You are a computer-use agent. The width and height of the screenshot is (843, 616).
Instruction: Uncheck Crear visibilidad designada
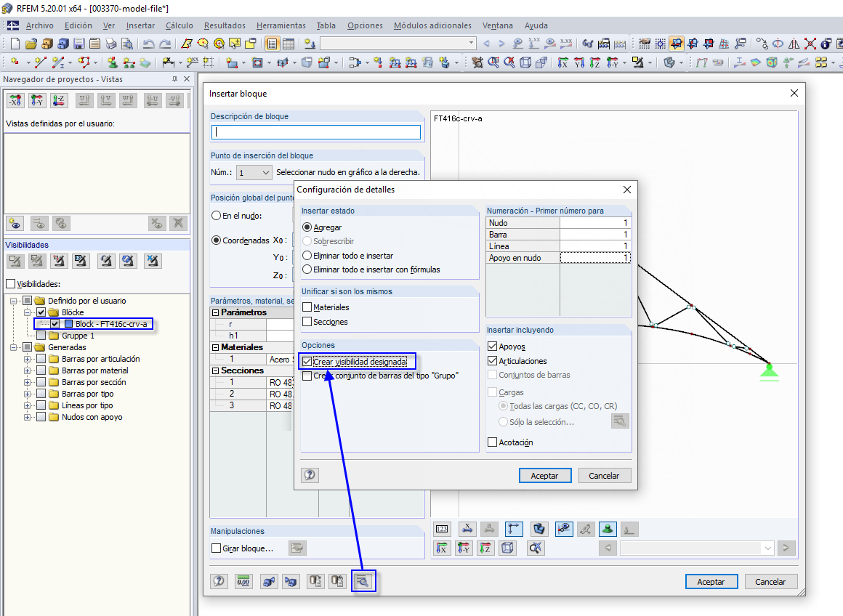[307, 361]
